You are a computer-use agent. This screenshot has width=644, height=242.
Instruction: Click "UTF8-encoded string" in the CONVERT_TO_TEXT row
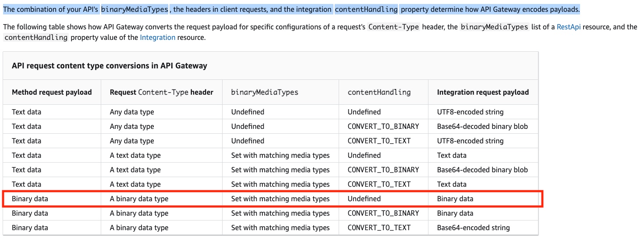[x=471, y=141]
